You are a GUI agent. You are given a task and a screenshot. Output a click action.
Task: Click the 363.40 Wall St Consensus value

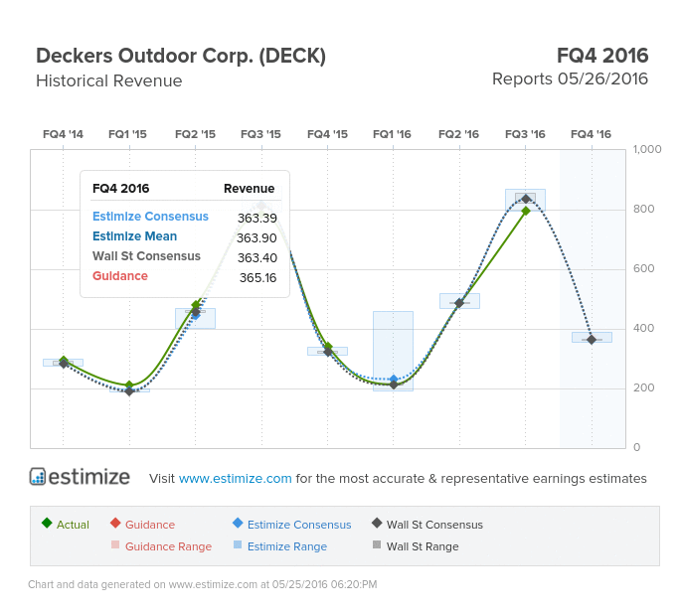[x=257, y=258]
